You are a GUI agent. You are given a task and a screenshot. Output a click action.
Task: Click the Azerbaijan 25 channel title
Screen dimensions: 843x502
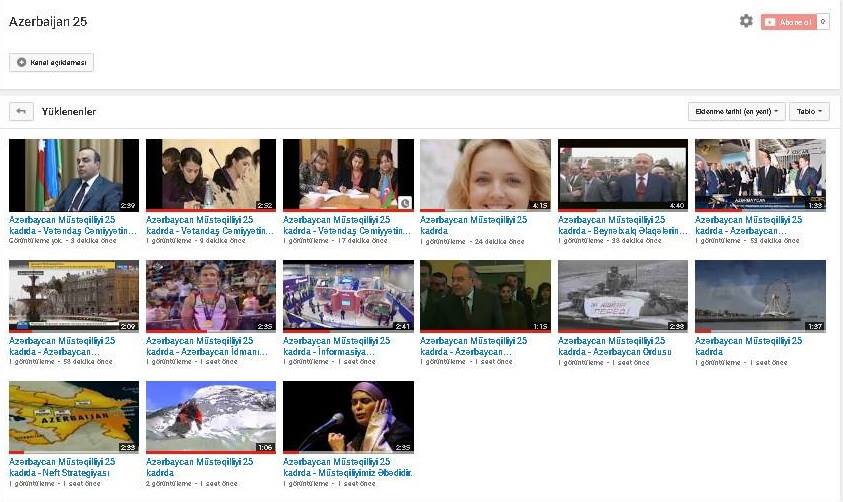[x=48, y=21]
